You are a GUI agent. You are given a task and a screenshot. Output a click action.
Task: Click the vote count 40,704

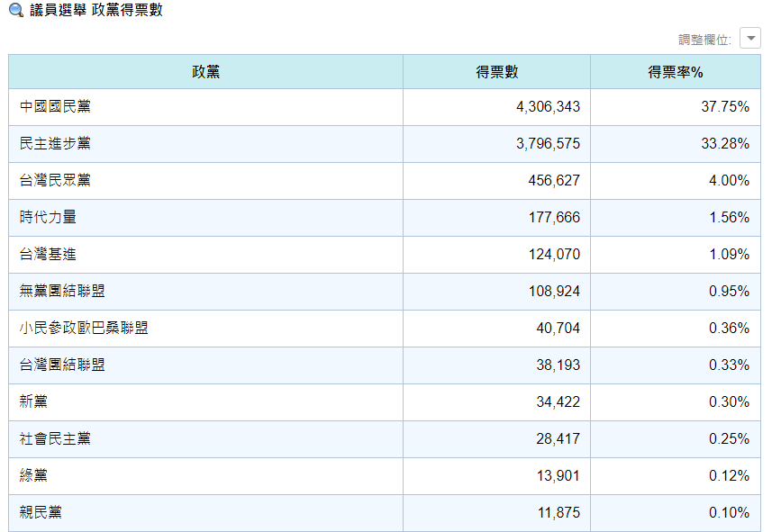(559, 328)
